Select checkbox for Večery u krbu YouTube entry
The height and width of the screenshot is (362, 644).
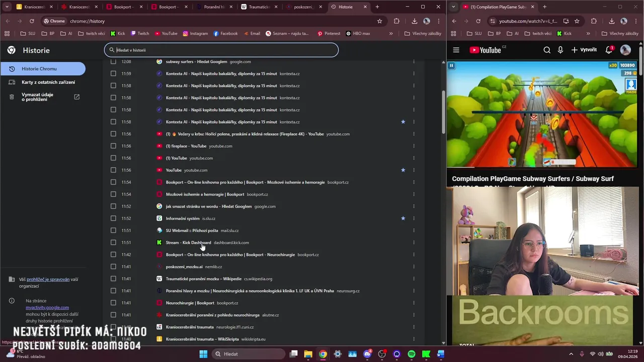113,134
